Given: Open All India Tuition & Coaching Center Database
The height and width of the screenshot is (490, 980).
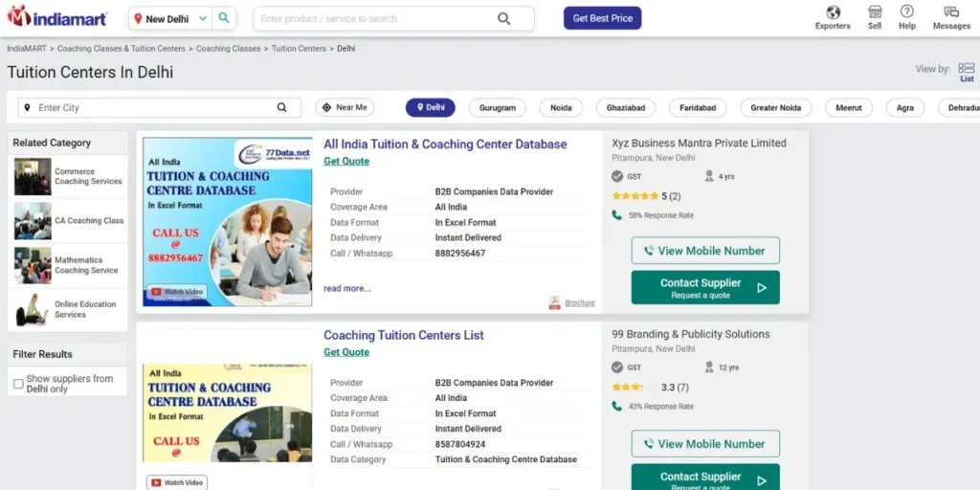Looking at the screenshot, I should click(x=445, y=145).
